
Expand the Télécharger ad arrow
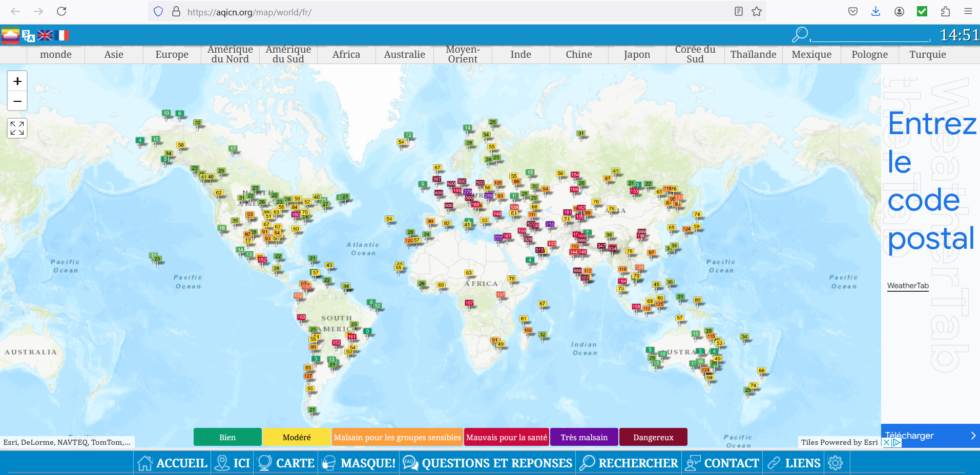tap(973, 436)
